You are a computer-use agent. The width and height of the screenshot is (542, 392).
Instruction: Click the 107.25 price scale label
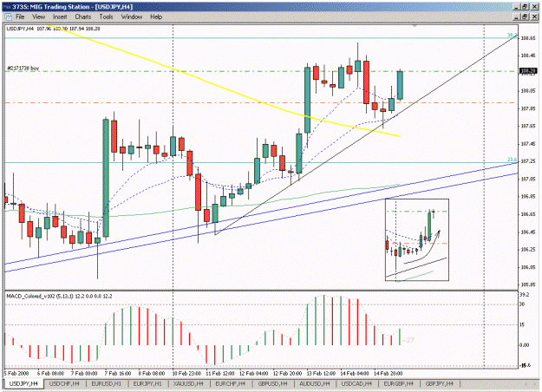pos(528,161)
